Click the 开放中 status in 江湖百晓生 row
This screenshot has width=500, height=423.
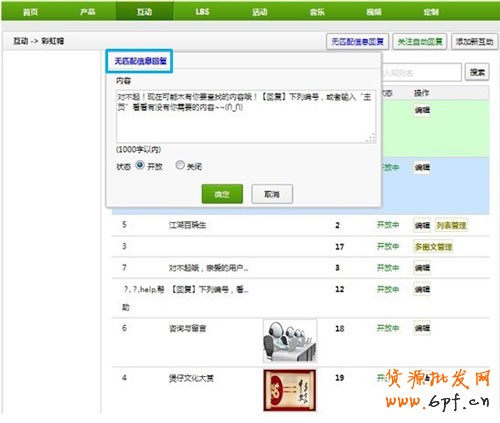[388, 225]
